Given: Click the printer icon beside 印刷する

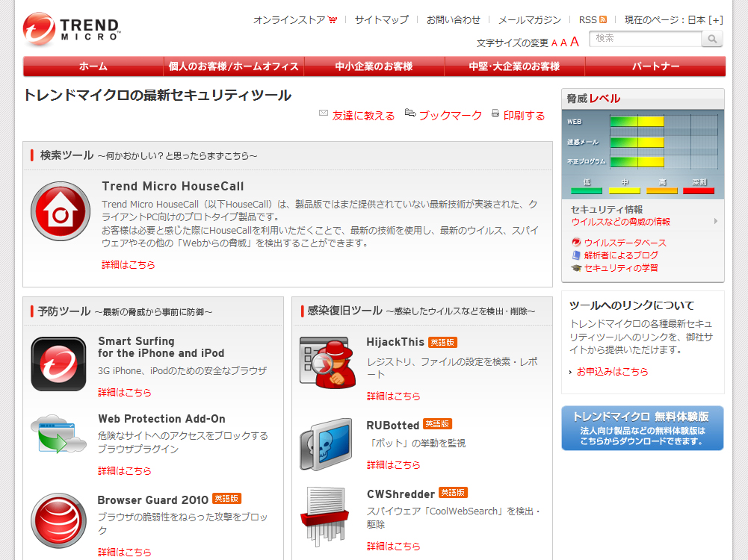Looking at the screenshot, I should coord(495,113).
